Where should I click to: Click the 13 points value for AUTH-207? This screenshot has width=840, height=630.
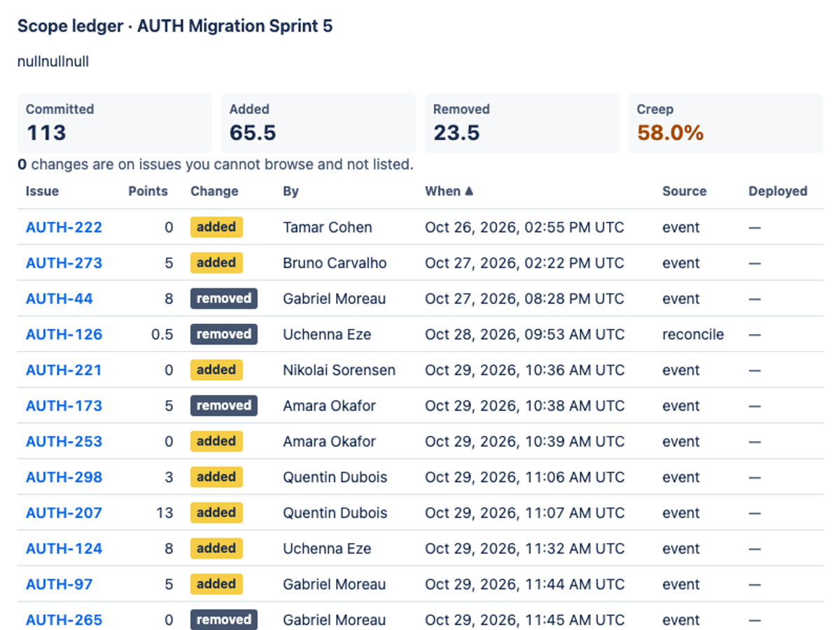pyautogui.click(x=164, y=513)
